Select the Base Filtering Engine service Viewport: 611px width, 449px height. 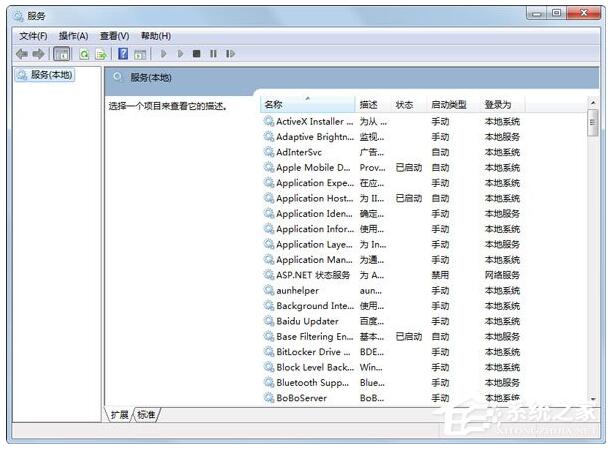(x=392, y=337)
